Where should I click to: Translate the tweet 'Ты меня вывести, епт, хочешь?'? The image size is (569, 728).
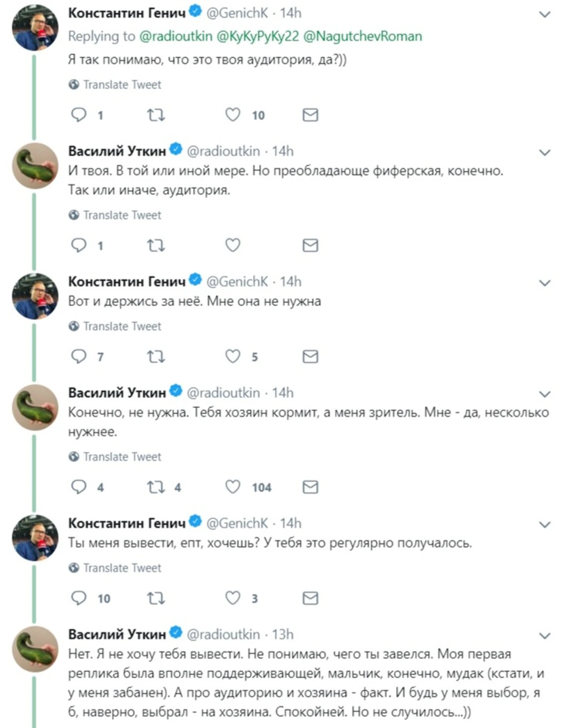[122, 568]
